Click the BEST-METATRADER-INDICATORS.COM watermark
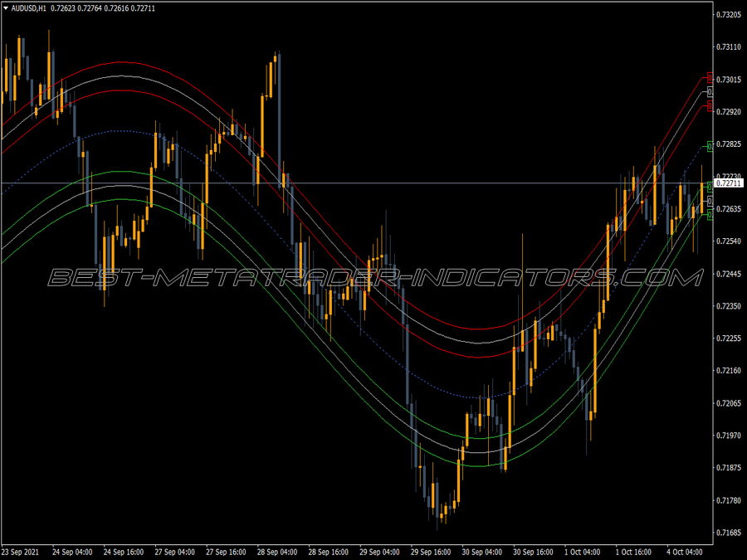The image size is (747, 560). coord(375,278)
